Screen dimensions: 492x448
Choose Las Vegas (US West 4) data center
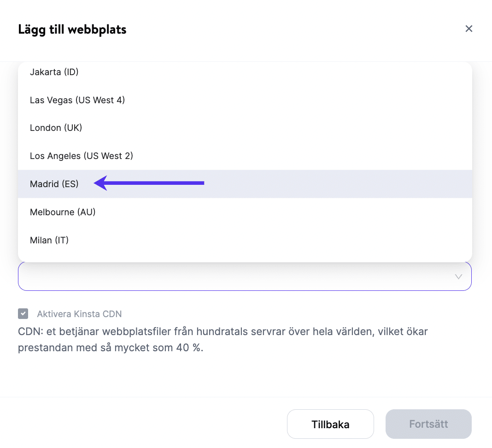[x=77, y=100]
